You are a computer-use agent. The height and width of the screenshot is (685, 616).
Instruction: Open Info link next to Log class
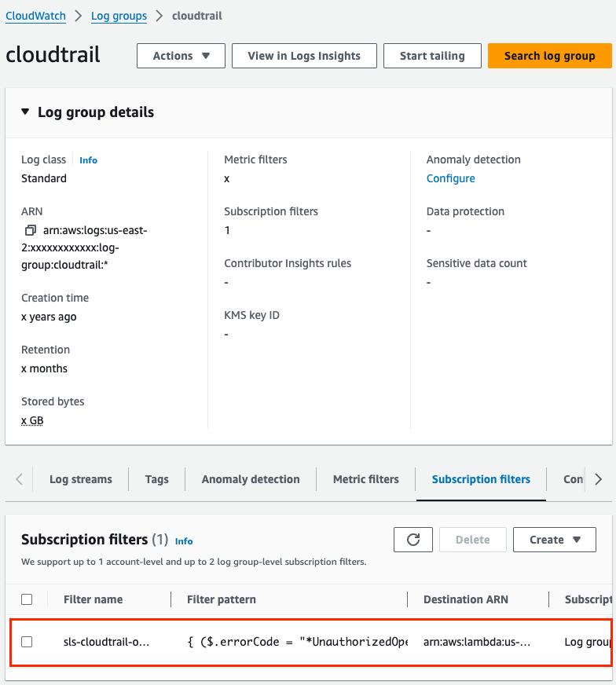pyautogui.click(x=88, y=160)
